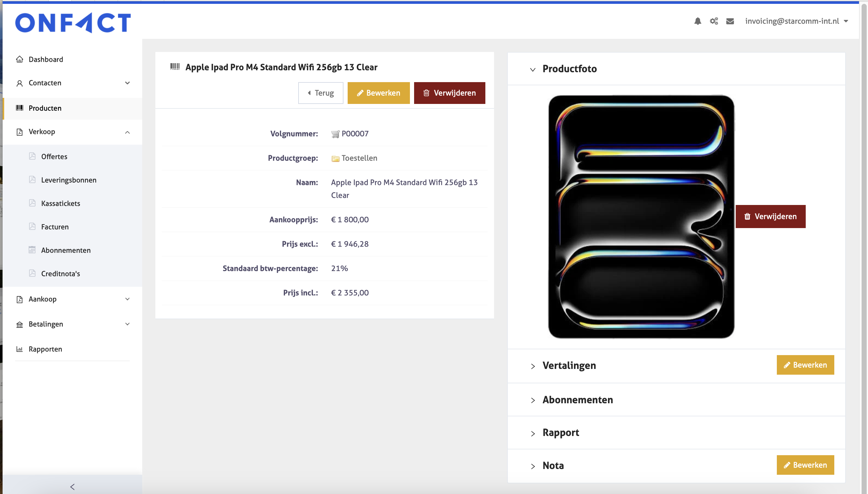The width and height of the screenshot is (868, 494).
Task: Click the notifications bell icon
Action: [697, 21]
